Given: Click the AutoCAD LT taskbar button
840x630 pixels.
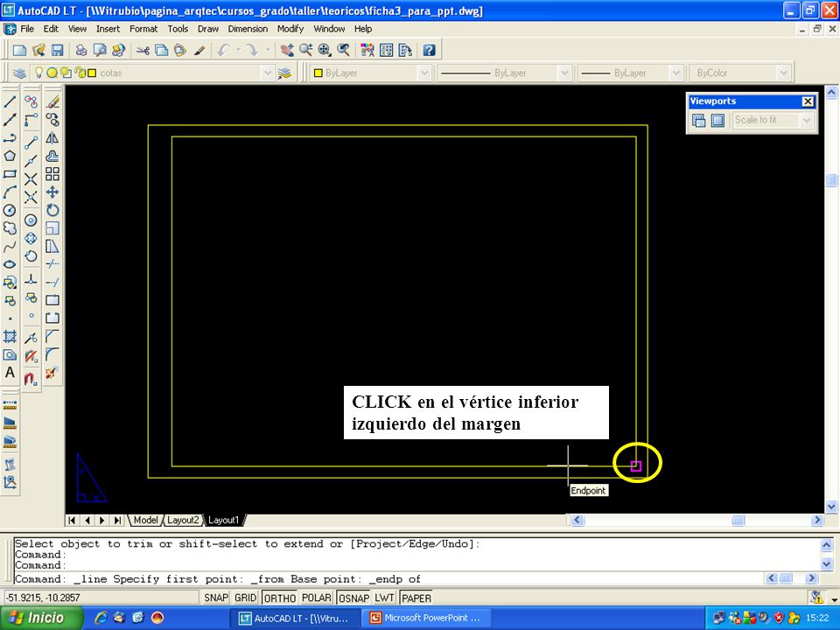Looking at the screenshot, I should coord(295,618).
